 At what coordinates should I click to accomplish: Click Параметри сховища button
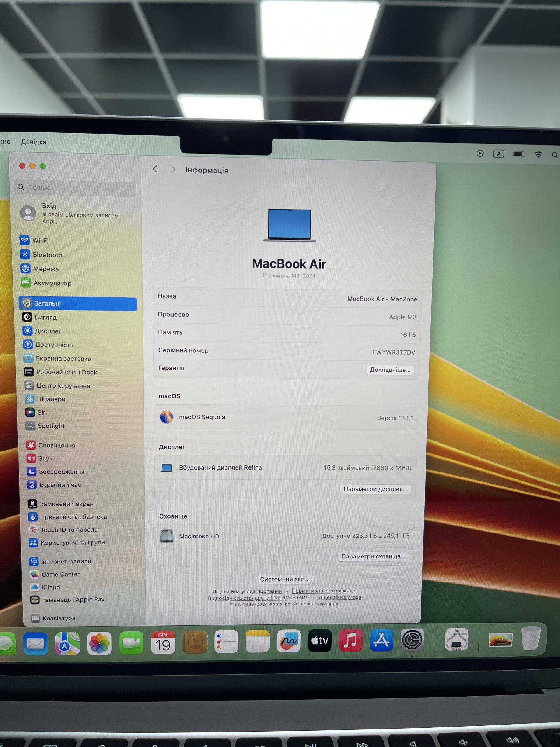pos(373,556)
